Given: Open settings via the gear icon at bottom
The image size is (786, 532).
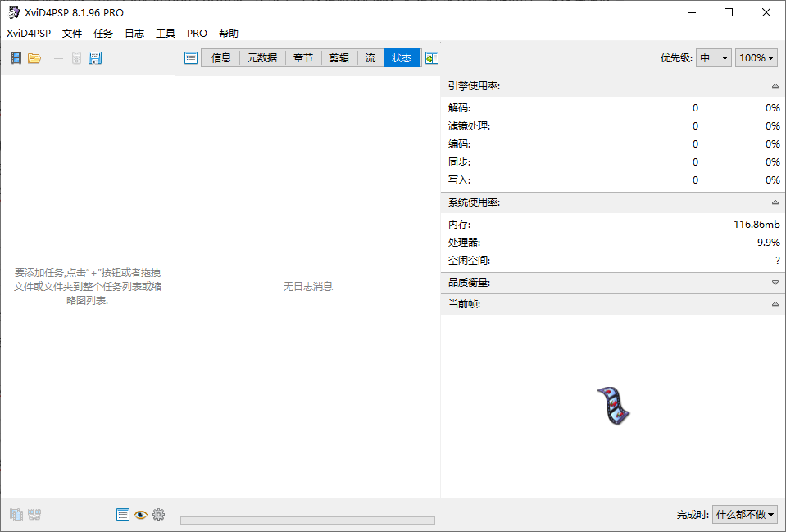Looking at the screenshot, I should [x=158, y=515].
